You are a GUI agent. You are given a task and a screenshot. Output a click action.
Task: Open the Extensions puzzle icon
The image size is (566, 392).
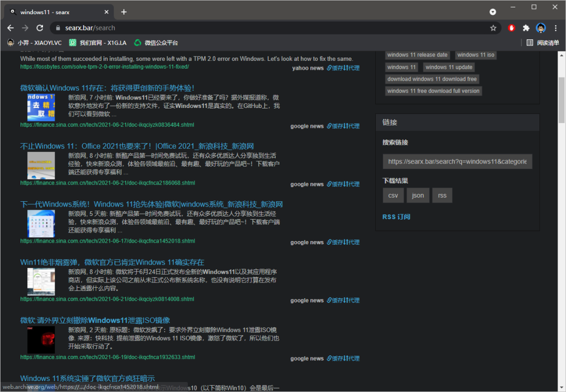click(x=526, y=28)
